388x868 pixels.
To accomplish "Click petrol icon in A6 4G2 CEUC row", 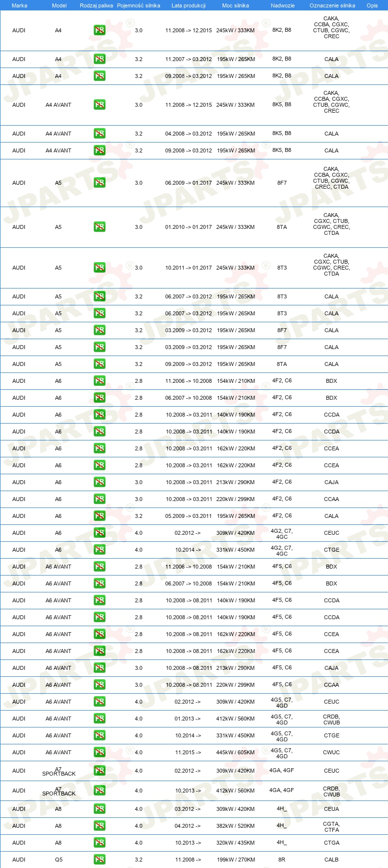I will (100, 533).
